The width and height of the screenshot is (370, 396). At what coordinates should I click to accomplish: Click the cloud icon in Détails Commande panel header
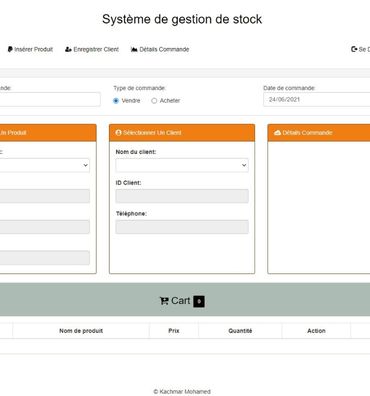pos(277,133)
